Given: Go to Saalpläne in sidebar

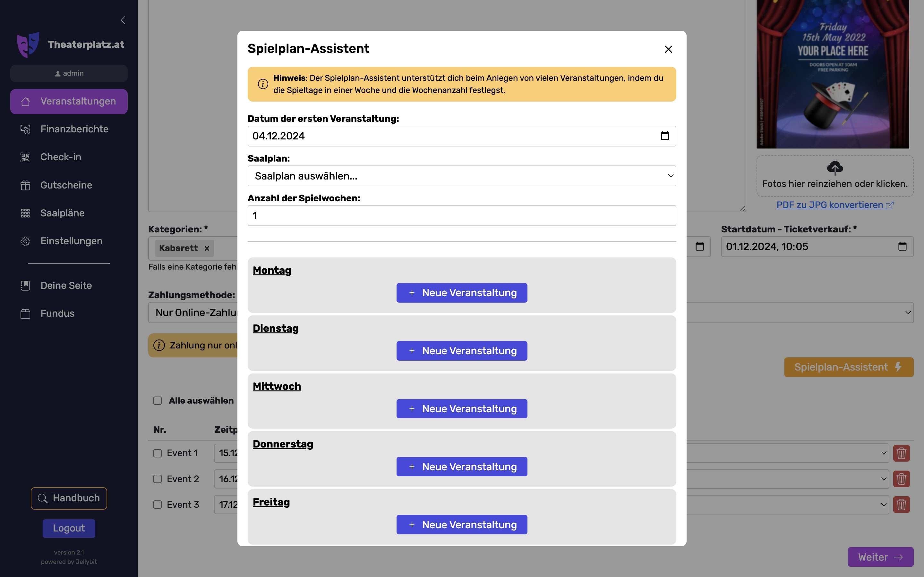Looking at the screenshot, I should pos(63,213).
